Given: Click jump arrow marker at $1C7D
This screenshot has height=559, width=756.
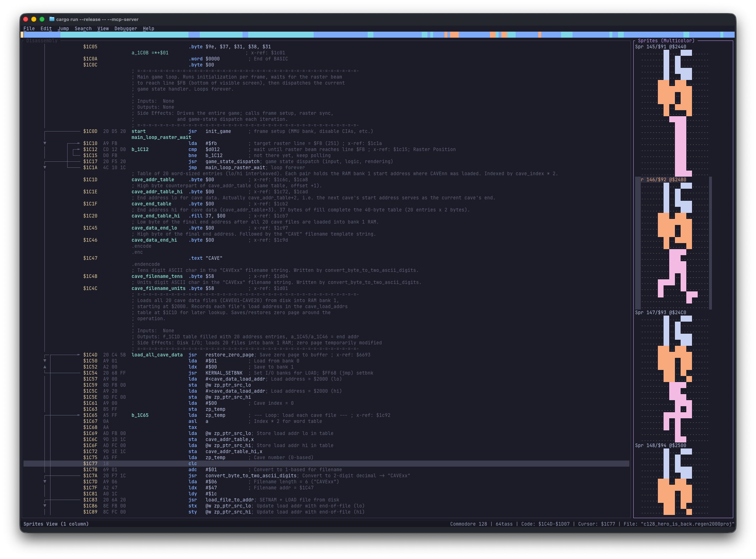Looking at the screenshot, I should point(45,482).
